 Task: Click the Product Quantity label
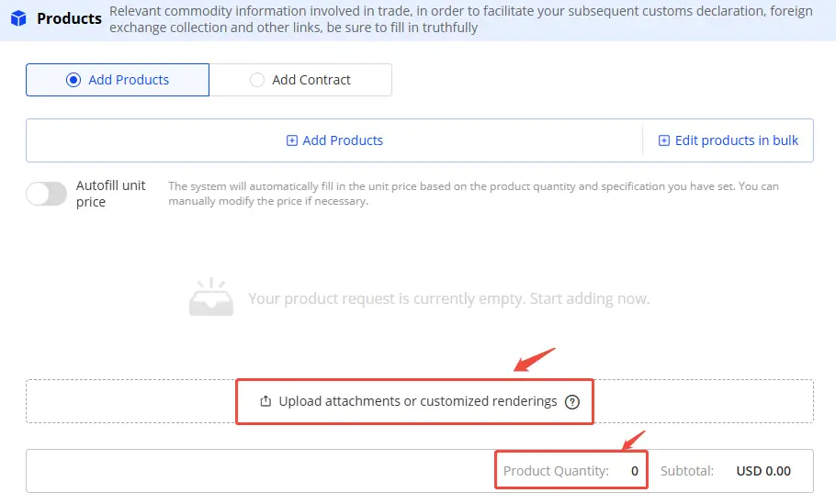[556, 471]
